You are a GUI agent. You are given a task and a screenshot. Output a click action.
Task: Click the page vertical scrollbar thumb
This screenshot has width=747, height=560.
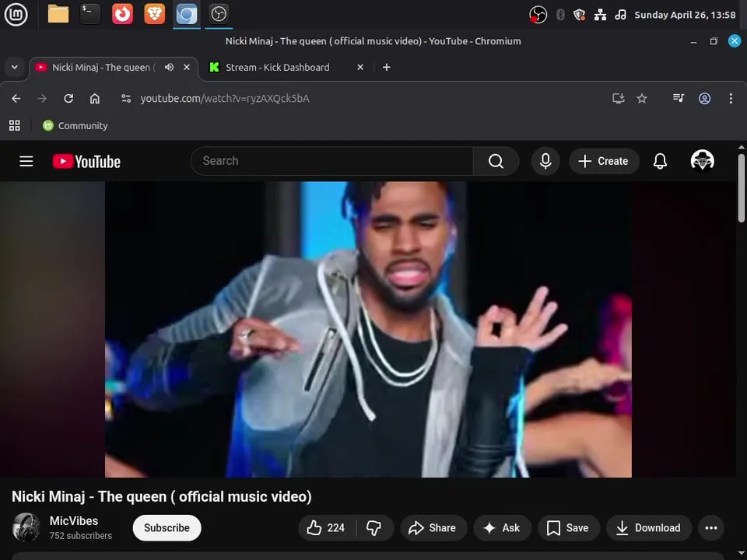point(741,187)
